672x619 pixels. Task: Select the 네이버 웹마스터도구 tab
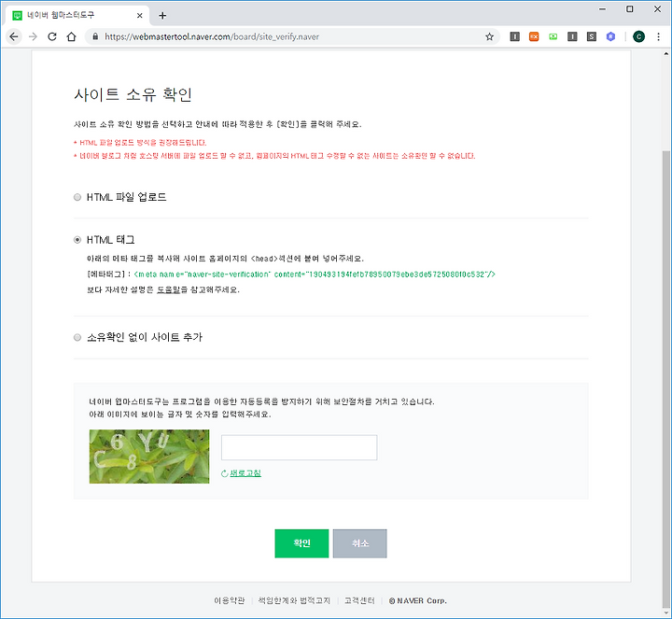click(x=77, y=16)
